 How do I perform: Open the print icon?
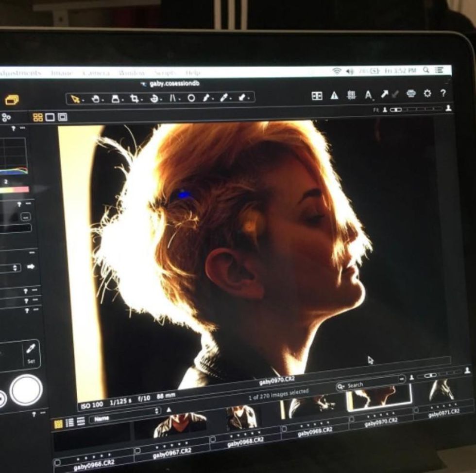click(x=411, y=94)
